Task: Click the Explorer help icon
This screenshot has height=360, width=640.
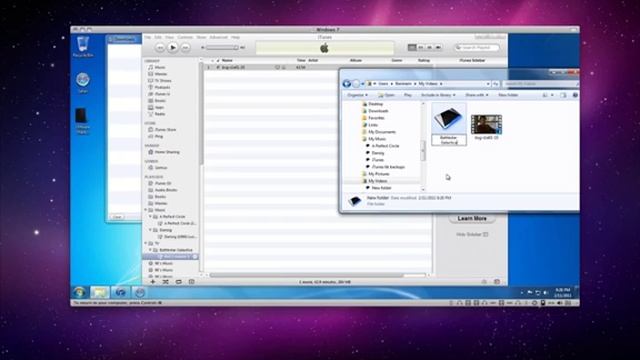Action: click(575, 95)
